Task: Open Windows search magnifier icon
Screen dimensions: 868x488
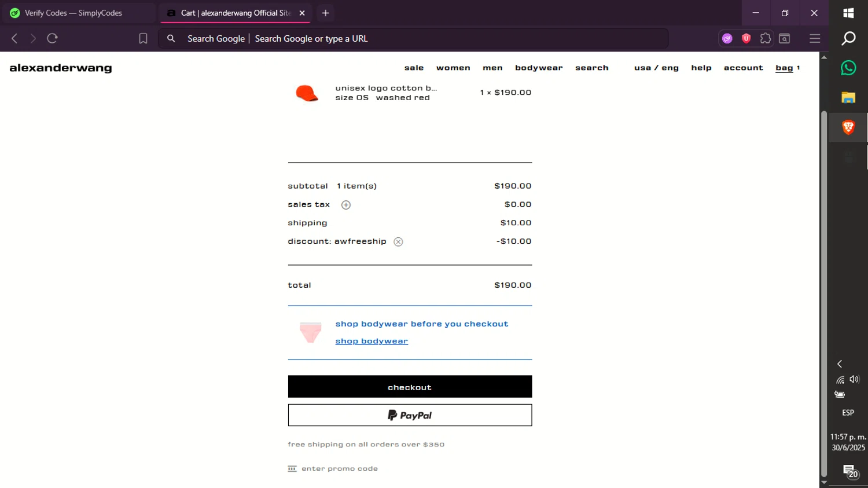Action: pyautogui.click(x=848, y=39)
